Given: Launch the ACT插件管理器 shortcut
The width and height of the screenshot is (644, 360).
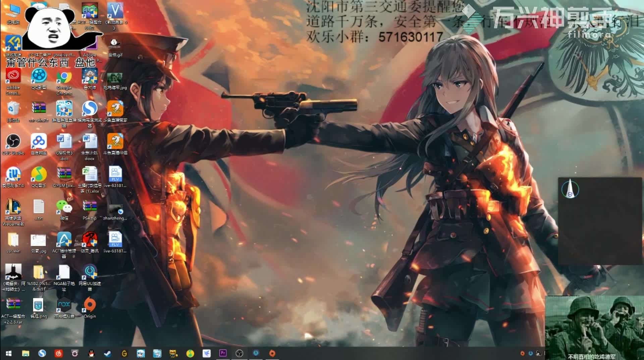Looking at the screenshot, I should coord(64,245).
